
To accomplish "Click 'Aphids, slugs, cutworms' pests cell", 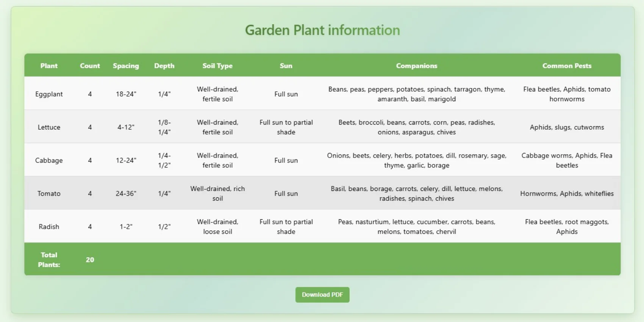I will 567,127.
